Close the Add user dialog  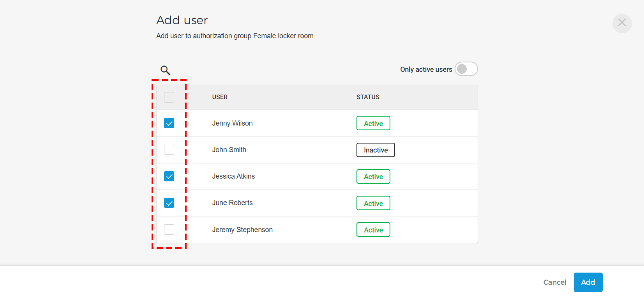(x=622, y=23)
